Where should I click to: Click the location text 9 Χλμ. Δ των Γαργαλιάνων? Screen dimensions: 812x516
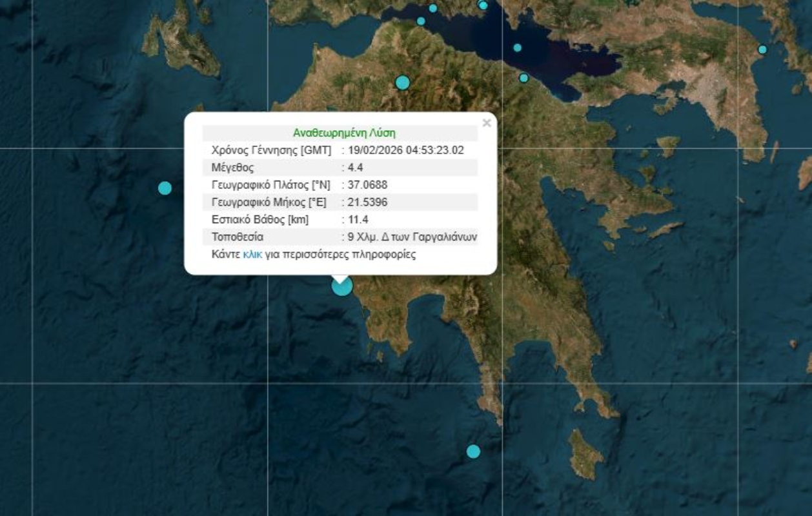point(412,237)
